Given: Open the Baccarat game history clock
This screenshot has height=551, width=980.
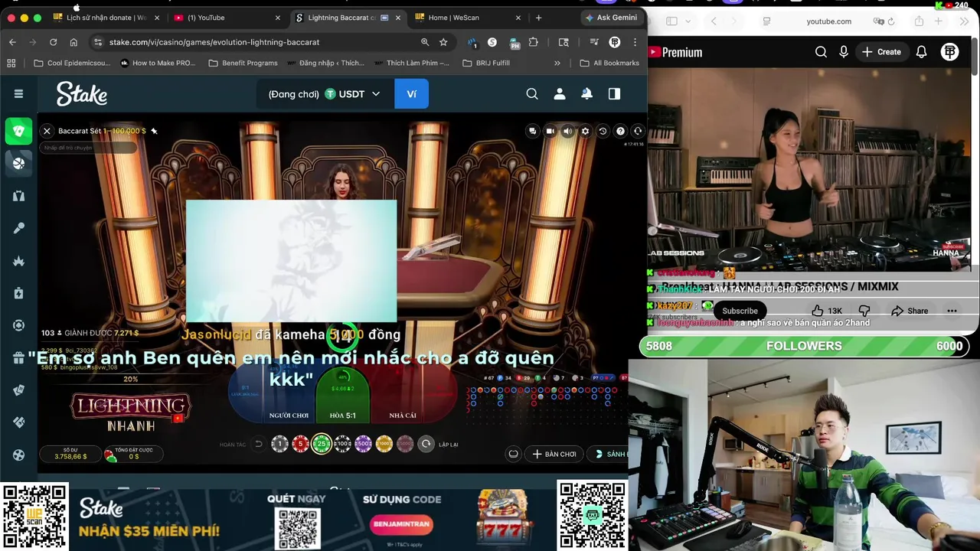Looking at the screenshot, I should 603,131.
